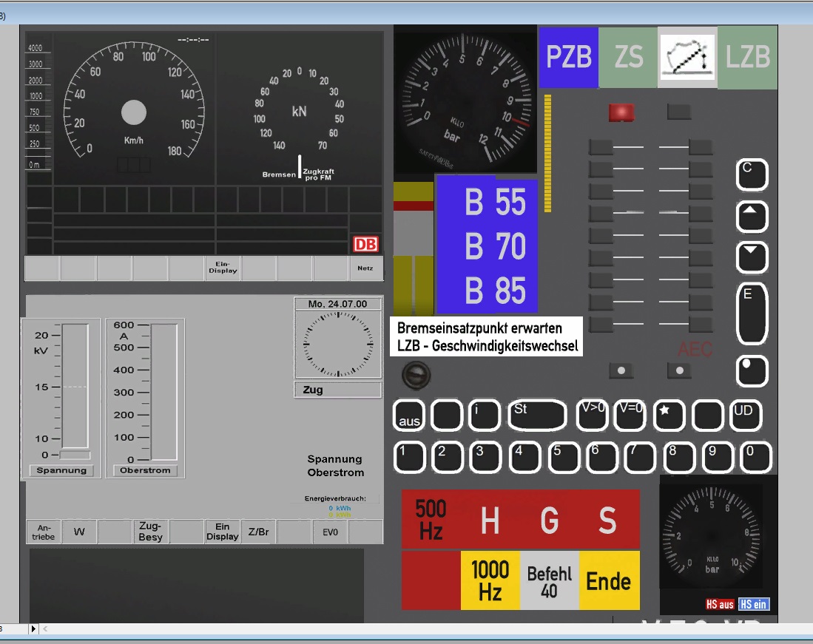
Task: Select the LZB indicator tile
Action: point(747,58)
